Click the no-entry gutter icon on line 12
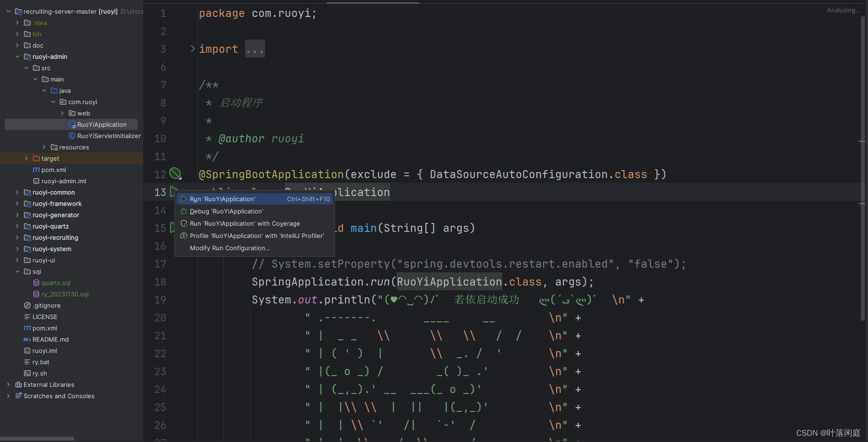Viewport: 868px width, 442px height. pos(175,173)
